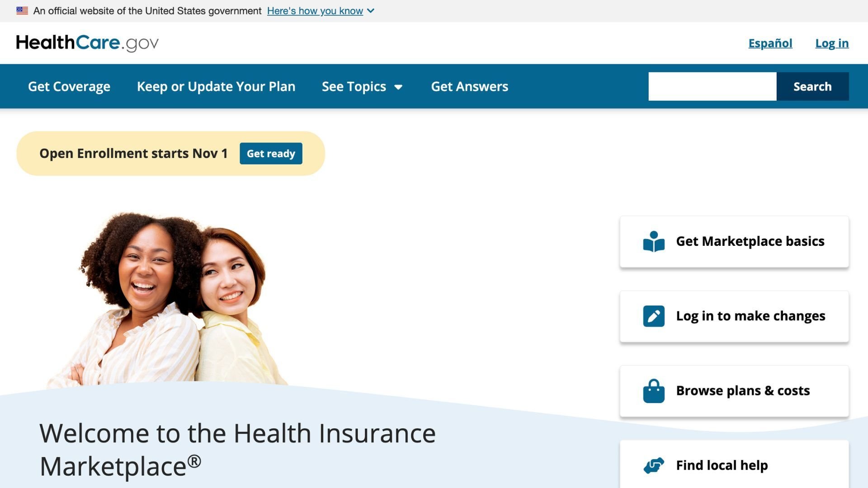This screenshot has height=488, width=868.
Task: Click the Get Coverage navigation link
Action: (x=69, y=86)
